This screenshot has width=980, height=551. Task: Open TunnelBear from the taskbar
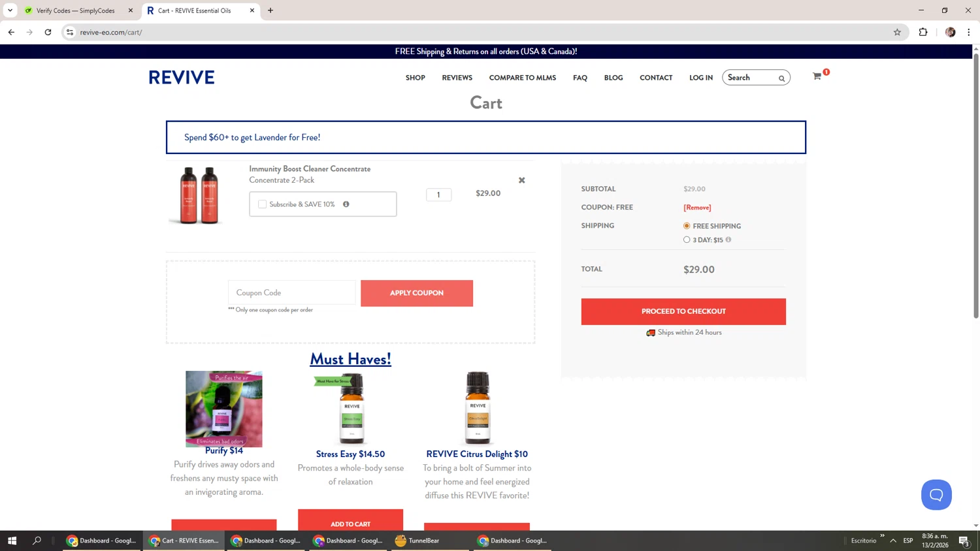(x=430, y=541)
